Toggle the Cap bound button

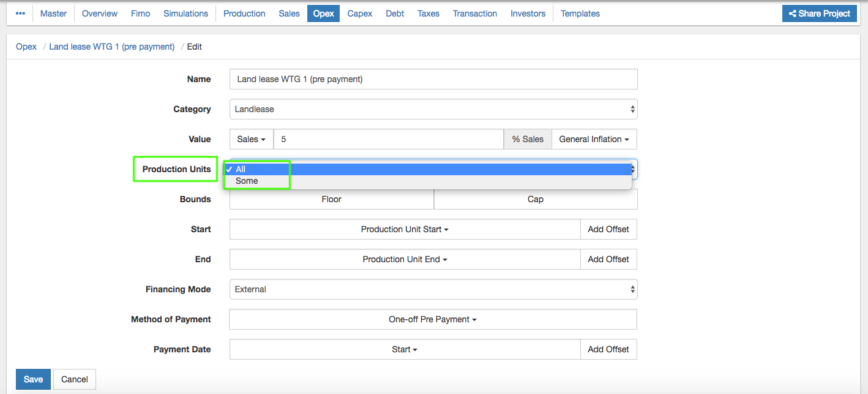point(535,199)
